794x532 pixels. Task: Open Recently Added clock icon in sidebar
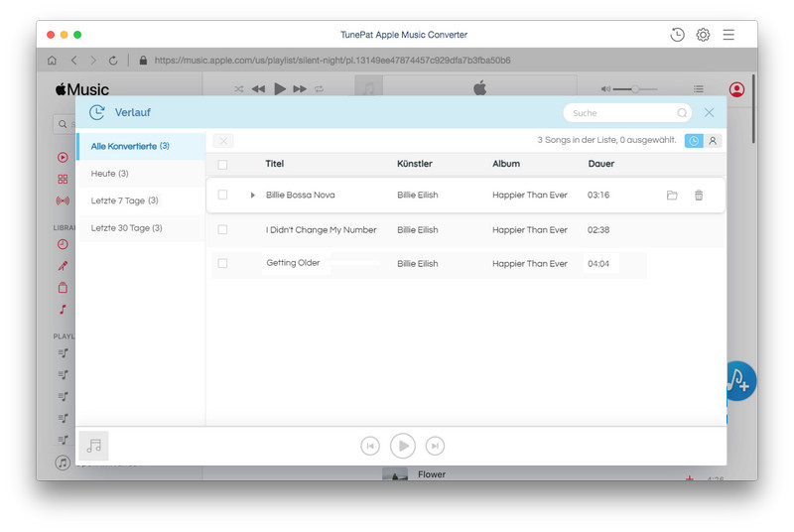tap(63, 244)
